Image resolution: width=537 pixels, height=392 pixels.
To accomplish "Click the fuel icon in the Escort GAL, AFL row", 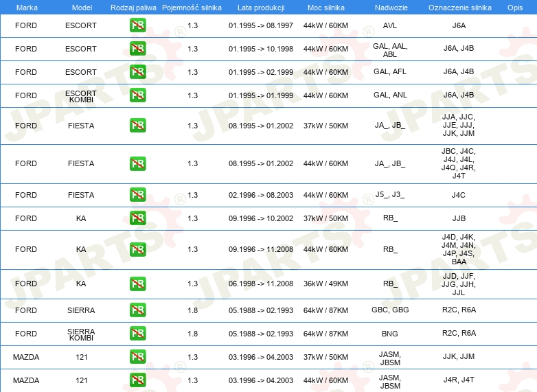I will coord(137,72).
